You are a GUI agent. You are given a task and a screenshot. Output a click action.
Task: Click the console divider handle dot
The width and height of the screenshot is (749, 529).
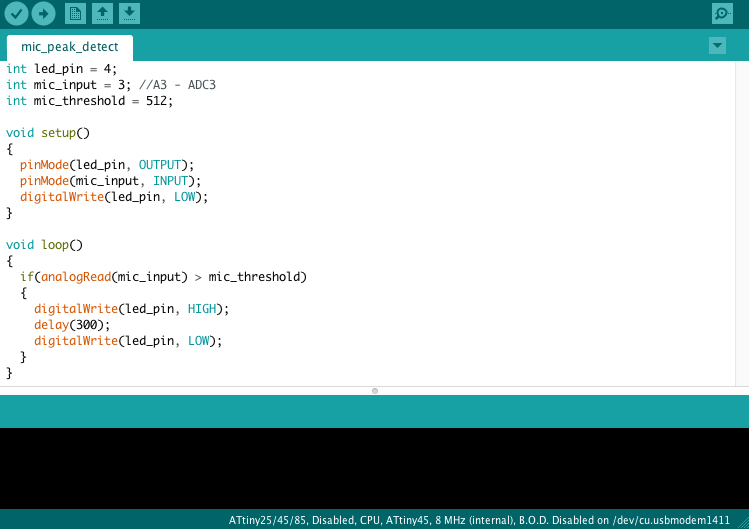coord(375,391)
